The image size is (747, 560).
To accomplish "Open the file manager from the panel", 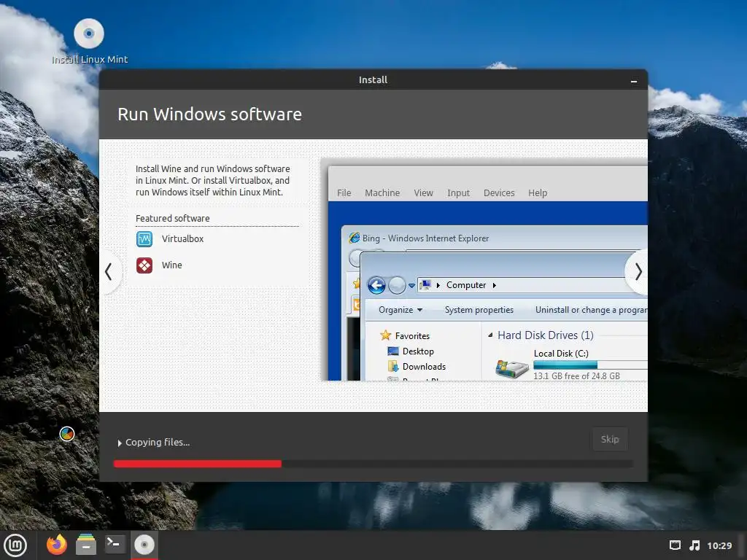I will click(86, 544).
